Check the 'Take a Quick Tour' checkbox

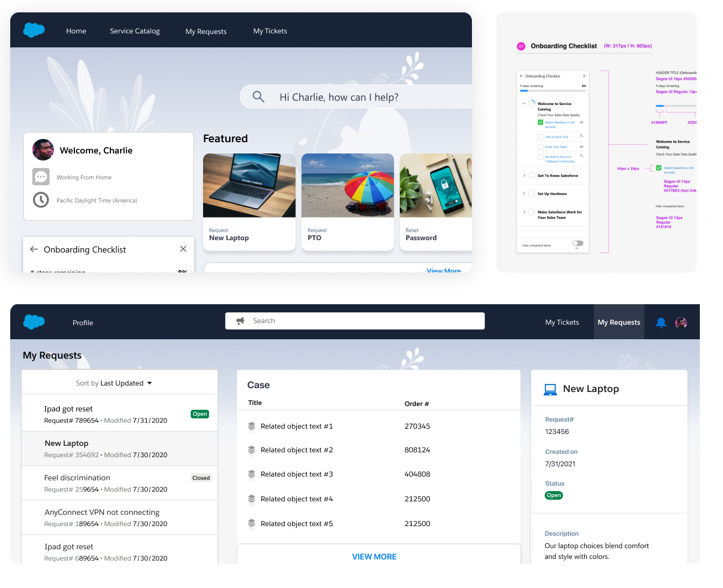coord(540,137)
